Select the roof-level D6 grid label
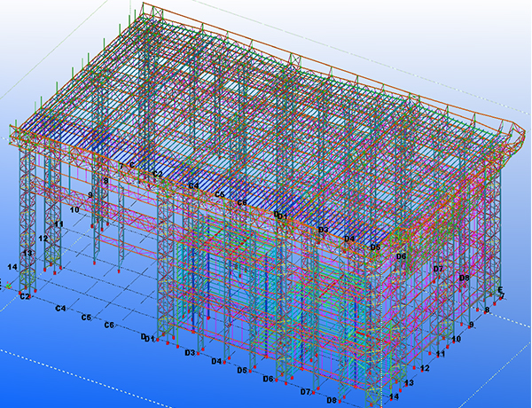532x408 pixels. tap(401, 256)
